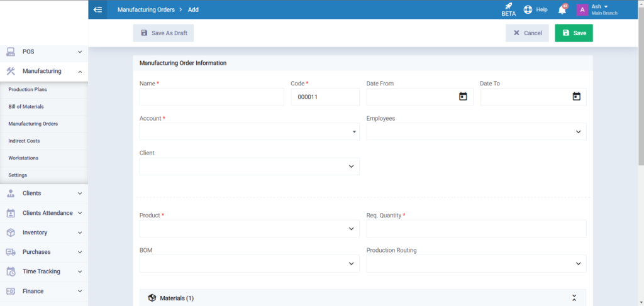The image size is (644, 306).
Task: Open notifications bell icon
Action: (562, 10)
